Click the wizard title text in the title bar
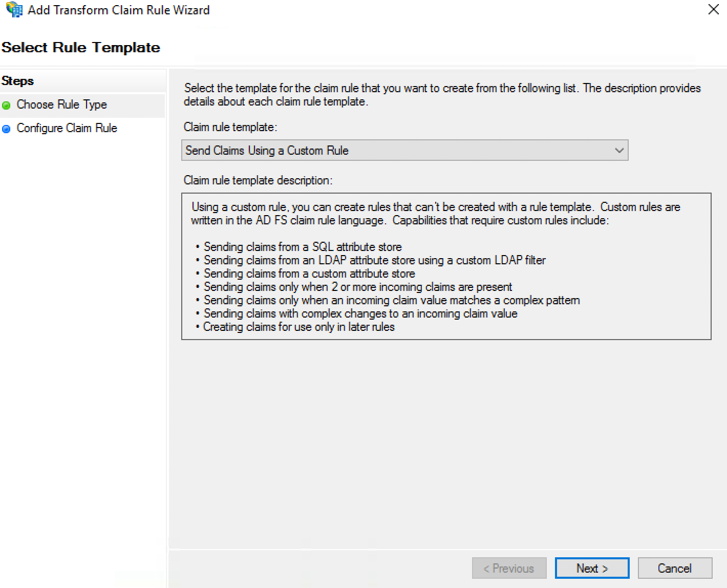This screenshot has width=727, height=588. click(118, 10)
